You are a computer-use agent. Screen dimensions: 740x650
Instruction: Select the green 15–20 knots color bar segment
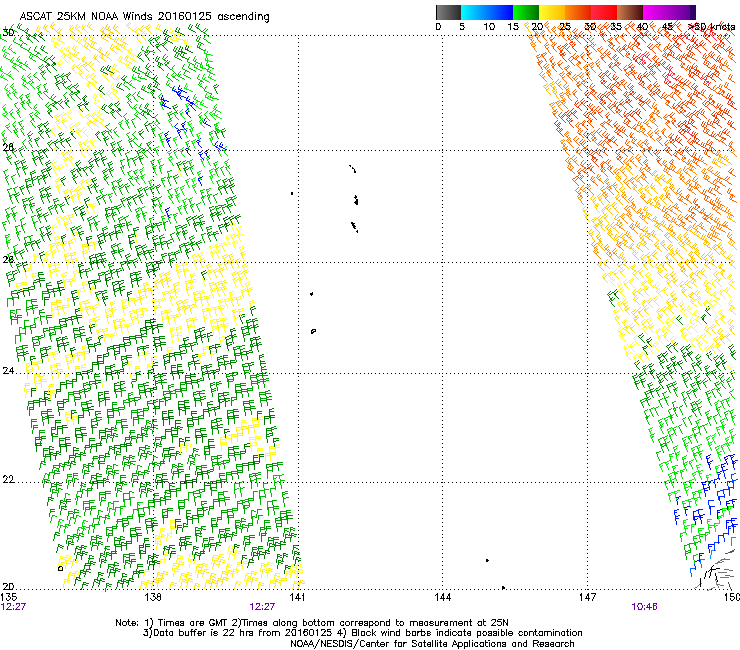[x=526, y=12]
